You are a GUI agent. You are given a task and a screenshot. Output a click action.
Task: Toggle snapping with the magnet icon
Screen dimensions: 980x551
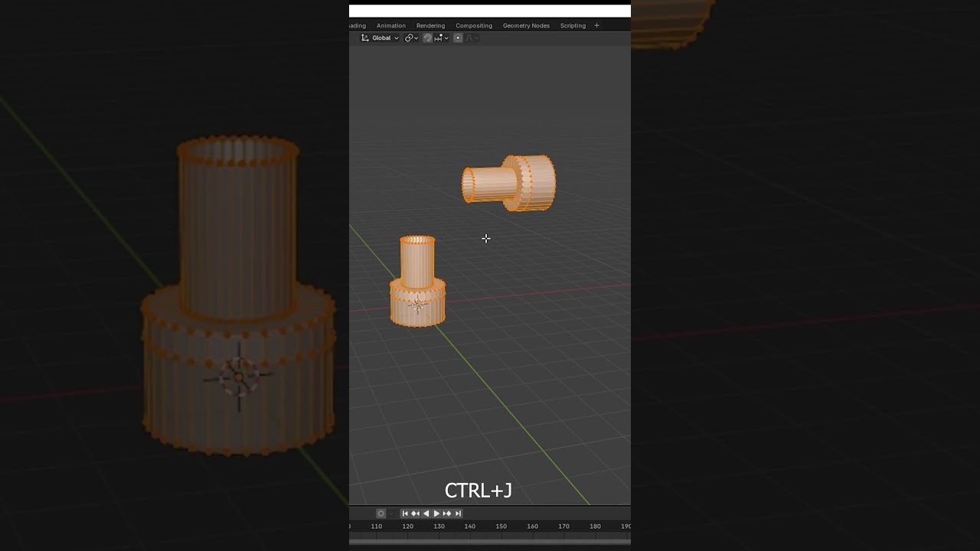click(x=428, y=38)
